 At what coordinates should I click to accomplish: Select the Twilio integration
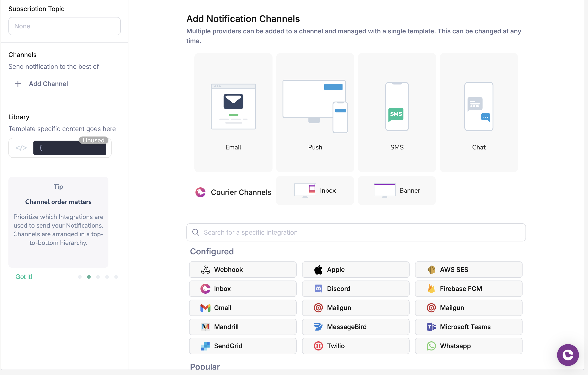(355, 346)
